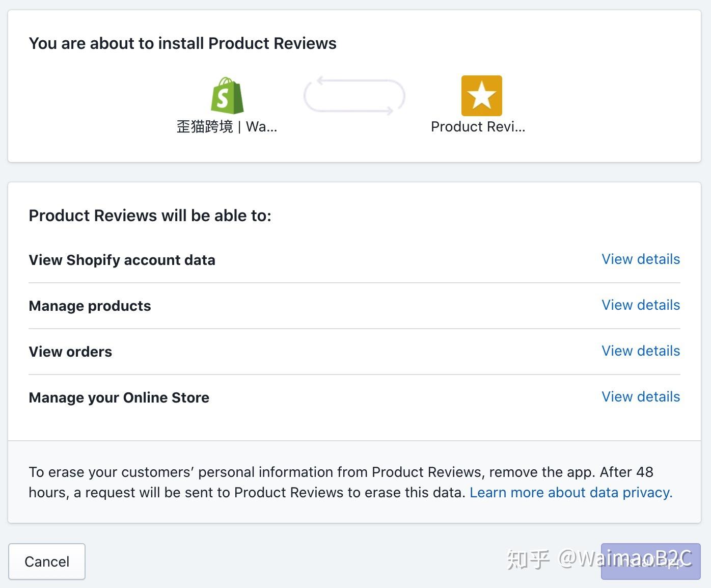
Task: Select the Manage products permission row
Action: (x=90, y=306)
